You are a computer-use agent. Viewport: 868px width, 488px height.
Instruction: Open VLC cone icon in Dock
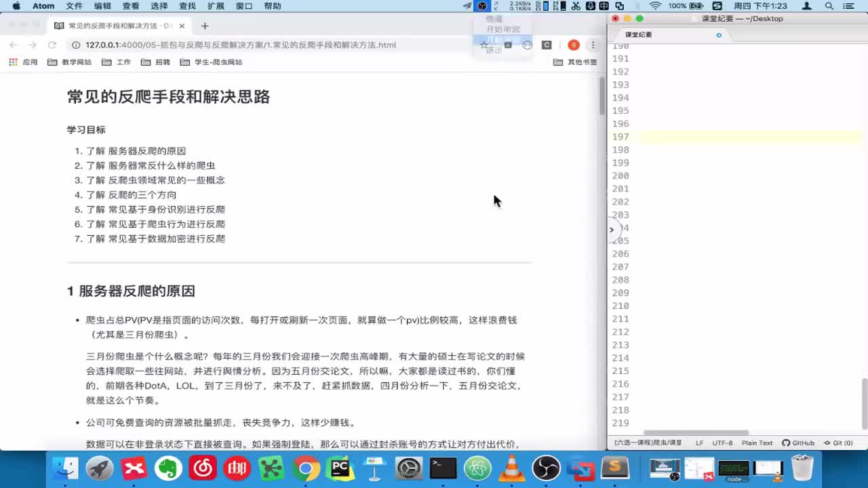click(512, 468)
